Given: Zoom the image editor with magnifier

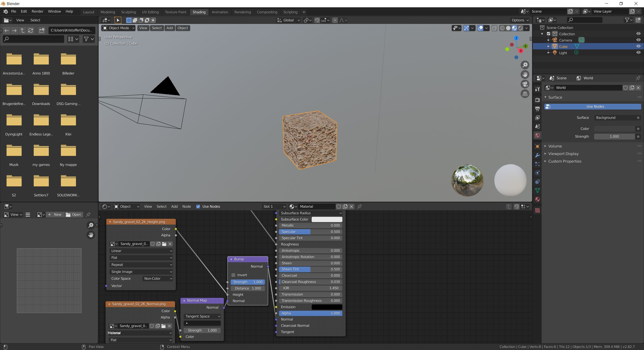Looking at the screenshot, I should (91, 225).
